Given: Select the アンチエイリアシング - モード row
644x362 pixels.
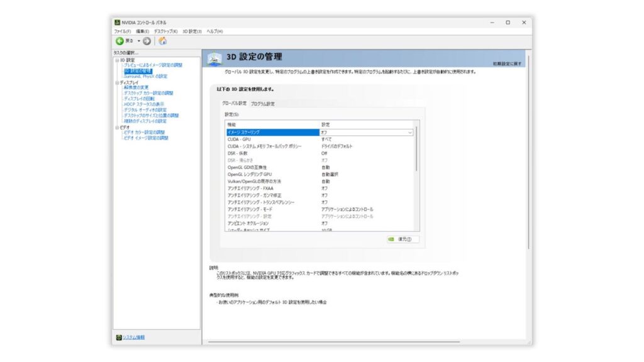Looking at the screenshot, I should point(320,209).
